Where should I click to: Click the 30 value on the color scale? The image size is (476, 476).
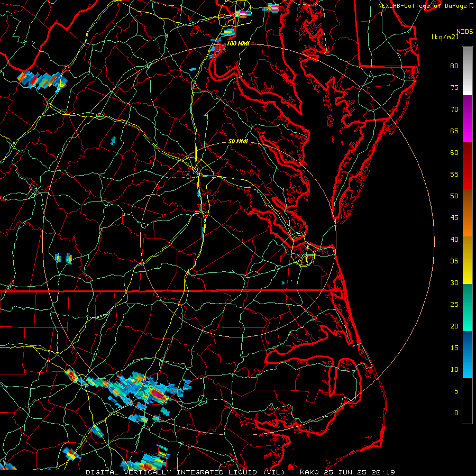454,282
